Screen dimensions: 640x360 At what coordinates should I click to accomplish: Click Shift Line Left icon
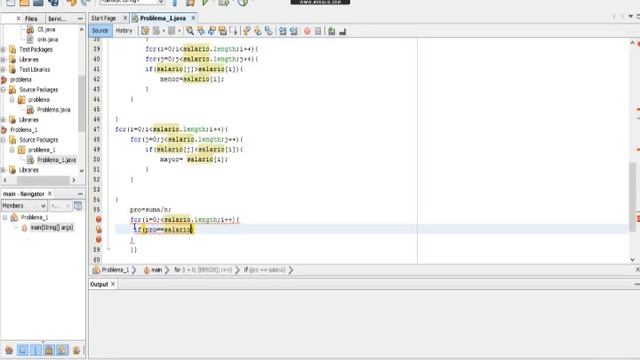pos(282,31)
